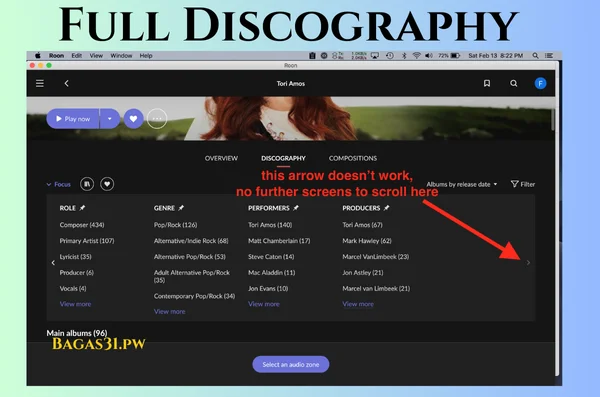The height and width of the screenshot is (397, 600).
Task: Click View more under Producers
Action: (x=358, y=304)
